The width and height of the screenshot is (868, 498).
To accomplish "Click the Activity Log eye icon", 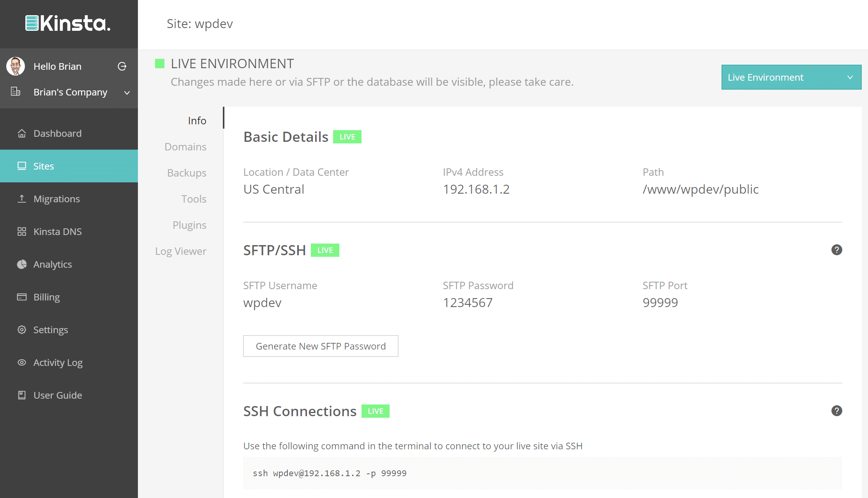I will pyautogui.click(x=22, y=362).
